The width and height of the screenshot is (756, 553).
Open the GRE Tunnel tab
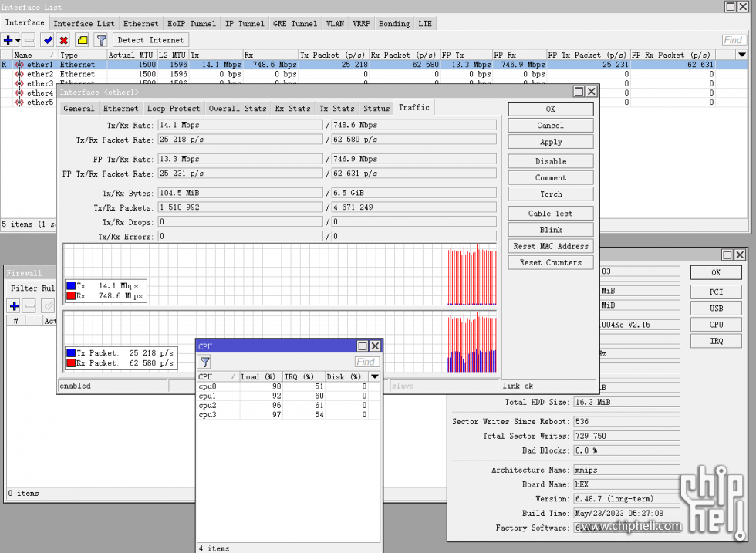[295, 24]
